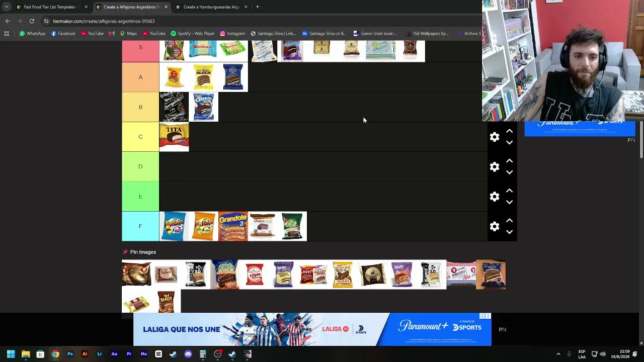The image size is (644, 362).
Task: Click the B tier label
Action: click(x=140, y=107)
